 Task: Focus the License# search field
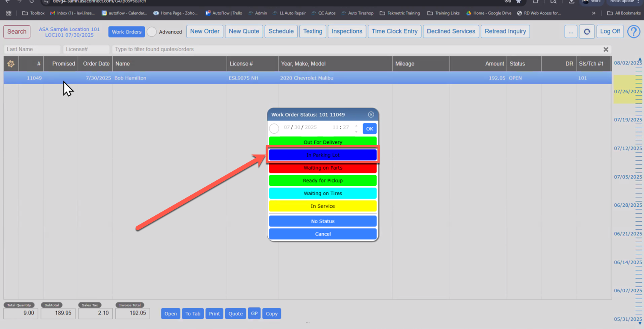[87, 50]
